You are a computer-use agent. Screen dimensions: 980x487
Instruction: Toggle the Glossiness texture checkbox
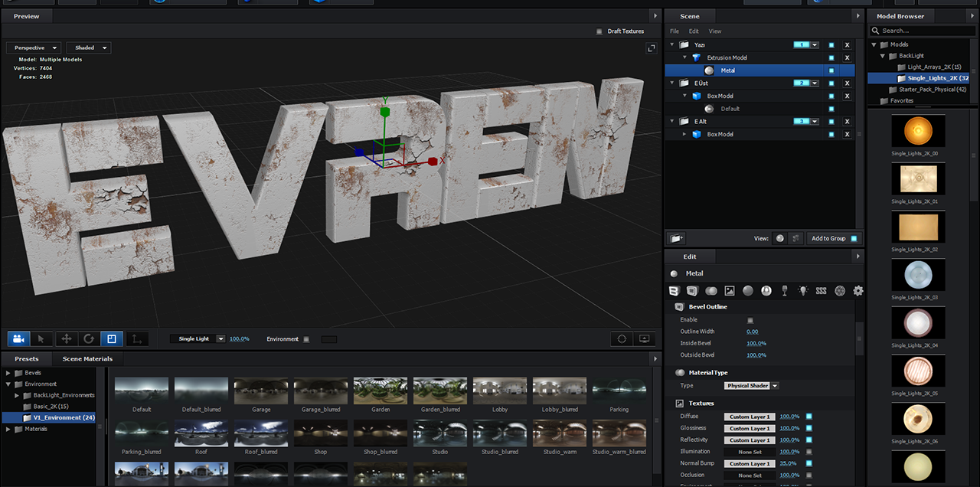coord(808,428)
